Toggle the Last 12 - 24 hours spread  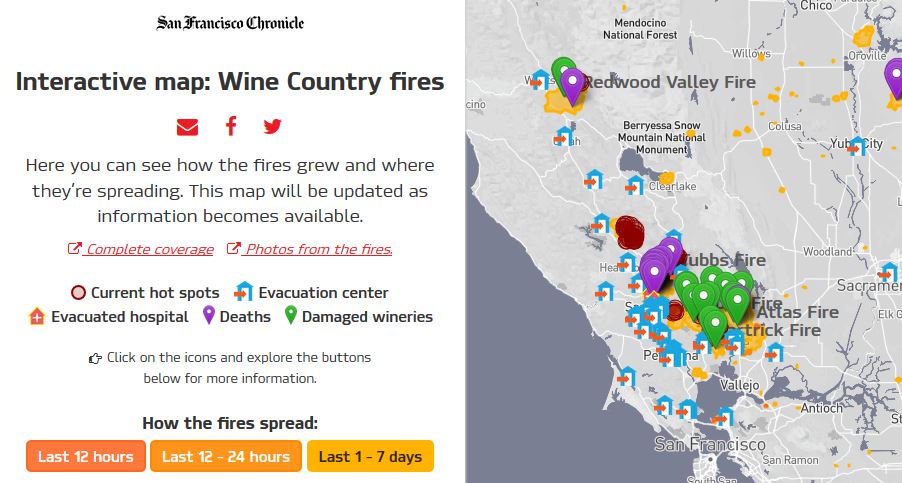pyautogui.click(x=226, y=456)
